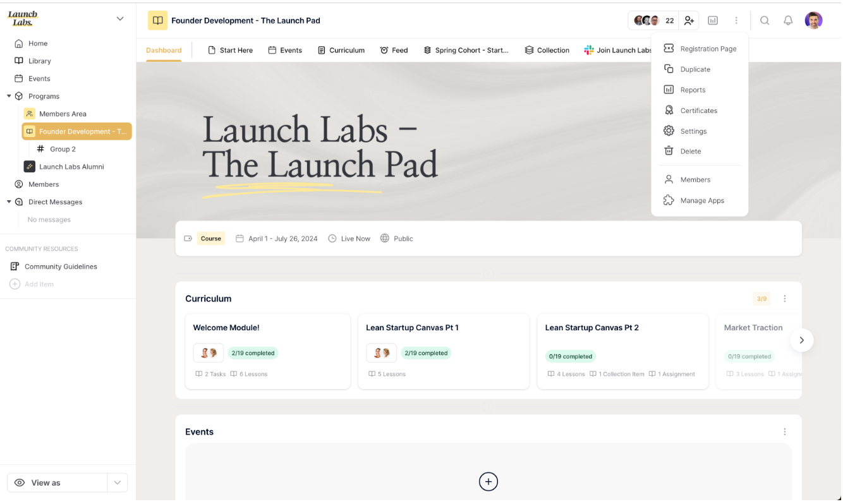Click the Public visibility label

(403, 239)
